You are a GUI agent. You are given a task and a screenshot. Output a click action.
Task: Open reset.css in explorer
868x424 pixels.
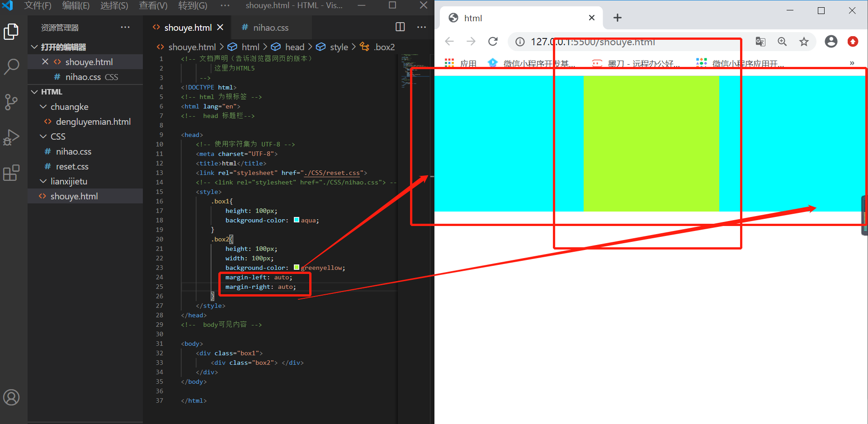[72, 166]
